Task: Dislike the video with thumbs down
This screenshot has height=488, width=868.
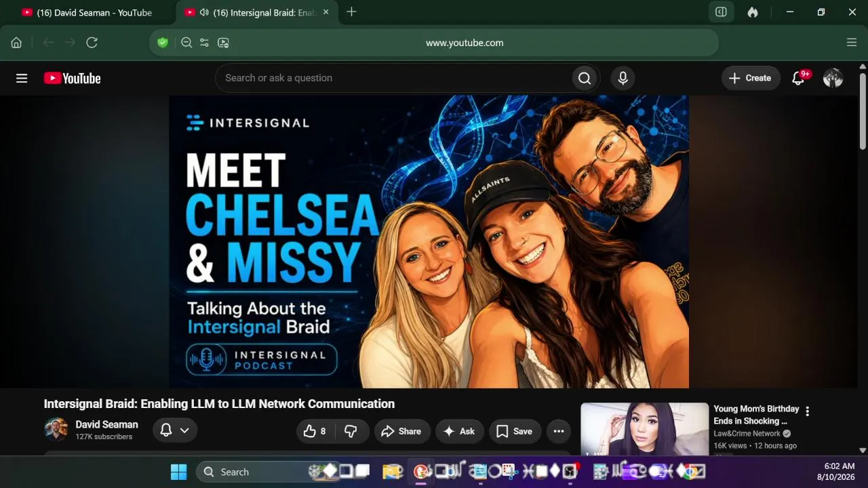Action: coord(351,431)
